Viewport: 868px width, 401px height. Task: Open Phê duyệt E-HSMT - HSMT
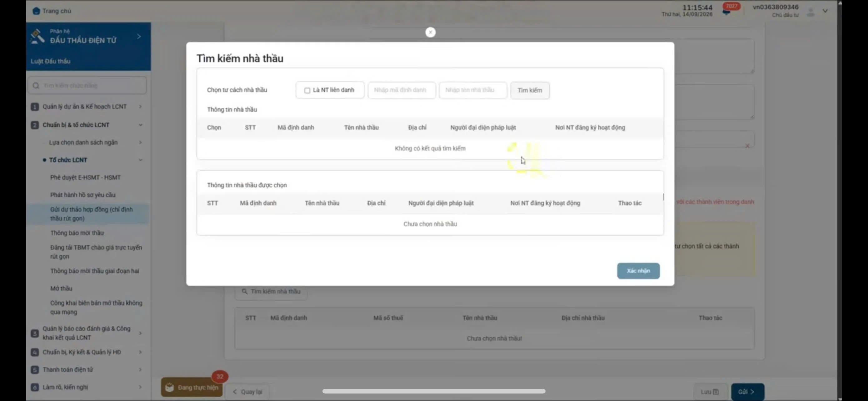point(85,177)
